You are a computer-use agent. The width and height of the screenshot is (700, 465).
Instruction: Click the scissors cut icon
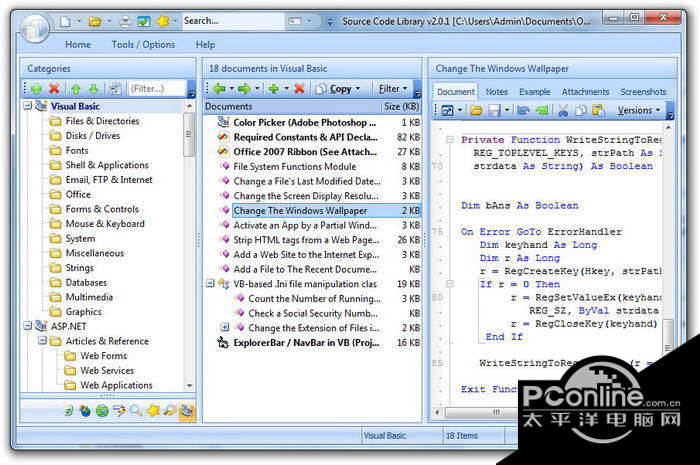(563, 110)
